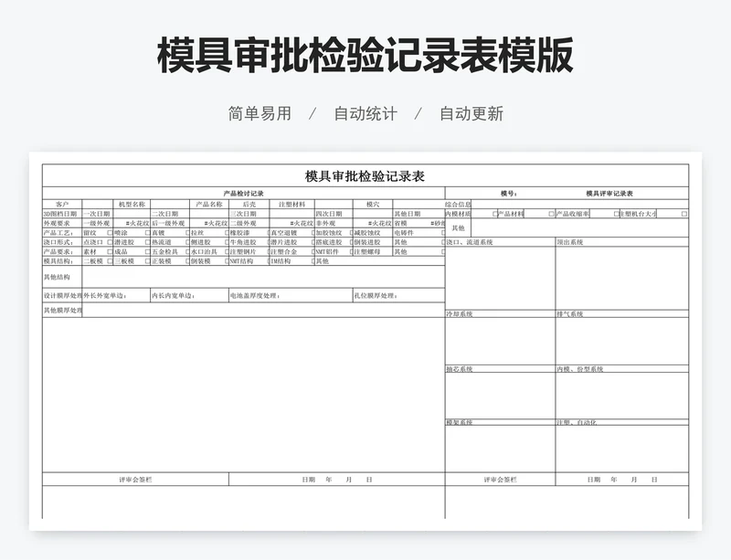This screenshot has height=560, width=731.
Task: Tick the 五金检具 checkbox
Action: (187, 251)
